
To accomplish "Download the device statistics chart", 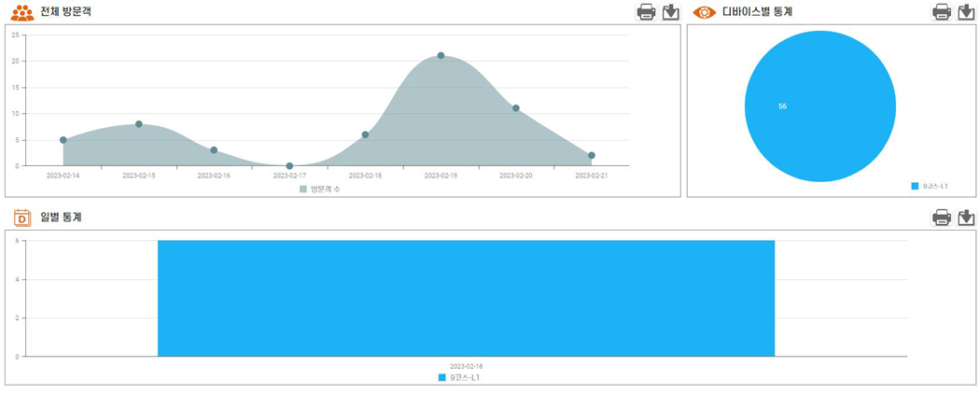I will tap(966, 12).
